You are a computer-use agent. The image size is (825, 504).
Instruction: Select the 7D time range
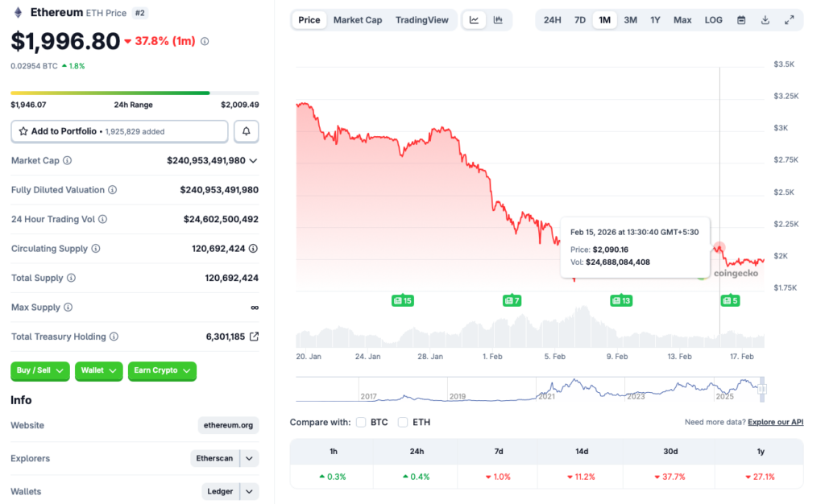point(579,20)
